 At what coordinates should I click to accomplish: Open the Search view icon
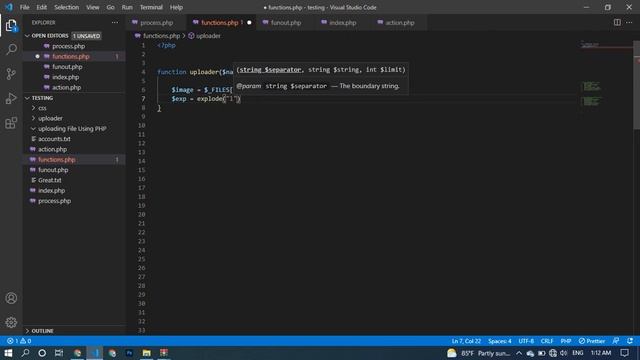(11, 50)
